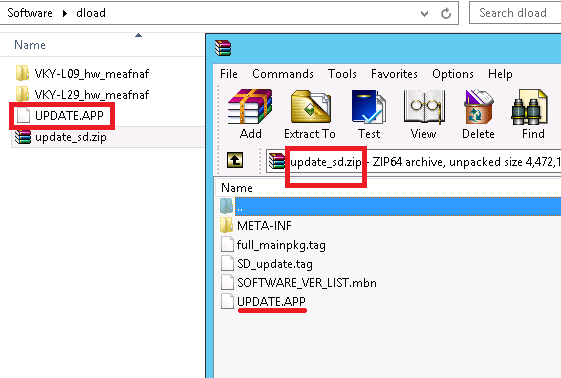
Task: Open the Favorites menu
Action: click(394, 74)
